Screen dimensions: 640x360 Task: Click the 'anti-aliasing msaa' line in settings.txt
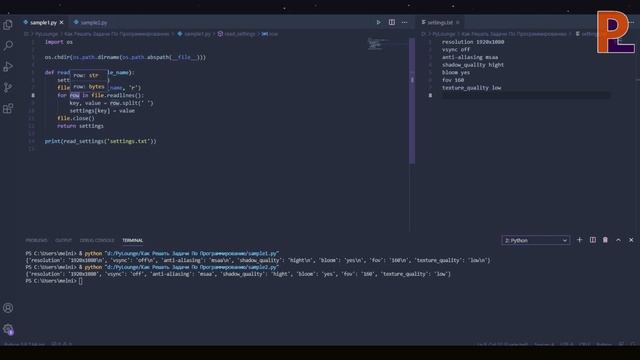(470, 57)
